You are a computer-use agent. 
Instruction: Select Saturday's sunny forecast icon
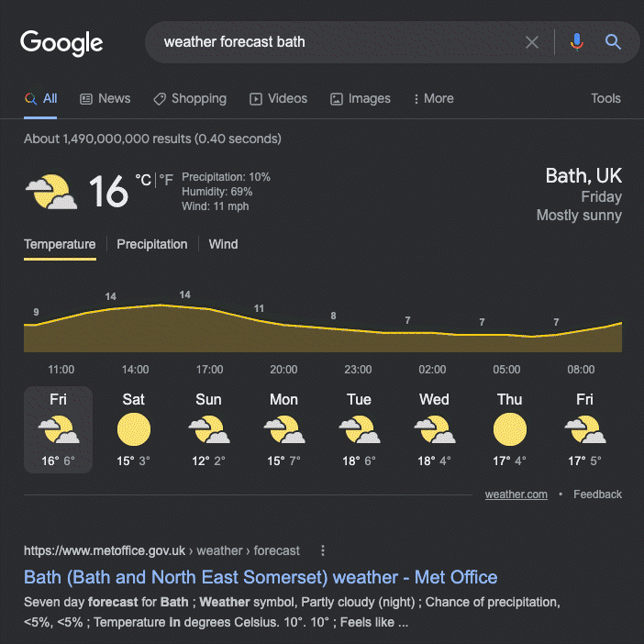click(134, 429)
